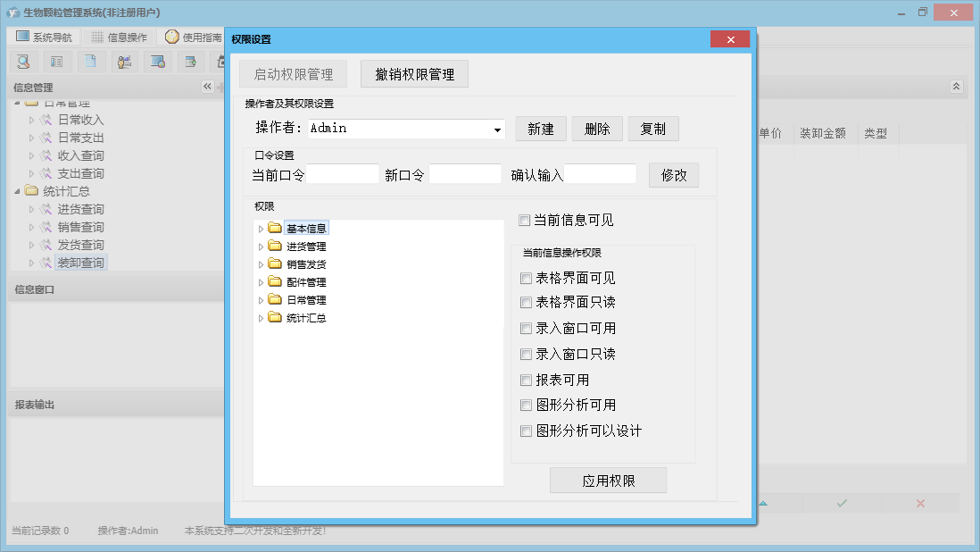
Task: Click the 单价 column header
Action: [770, 133]
